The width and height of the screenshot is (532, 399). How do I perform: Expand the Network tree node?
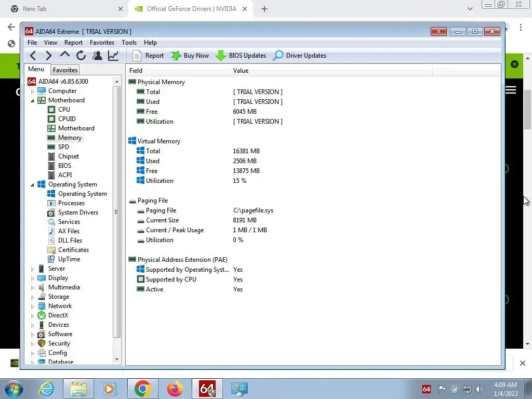(33, 307)
